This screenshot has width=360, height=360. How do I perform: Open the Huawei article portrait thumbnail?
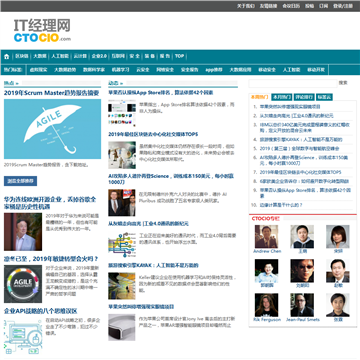tap(23, 232)
